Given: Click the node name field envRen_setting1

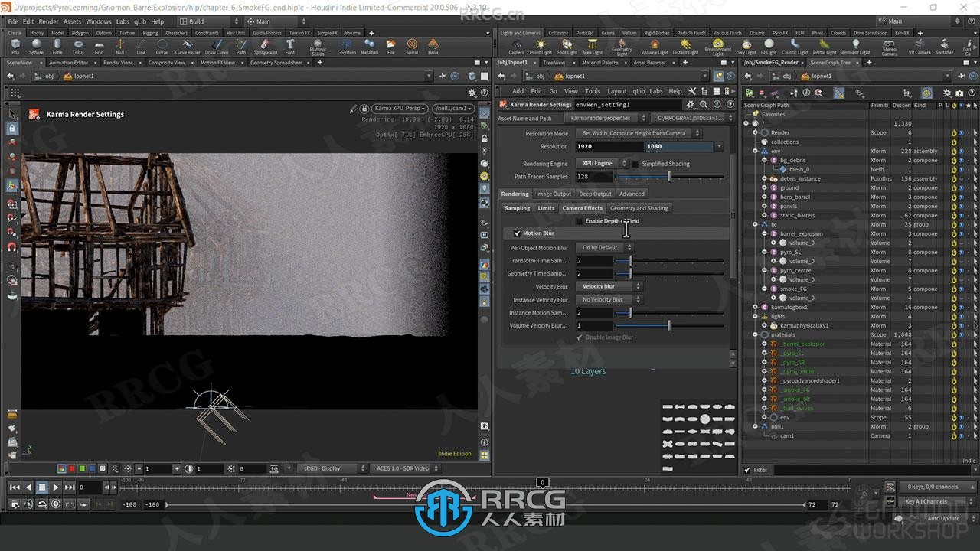Looking at the screenshot, I should tap(628, 104).
